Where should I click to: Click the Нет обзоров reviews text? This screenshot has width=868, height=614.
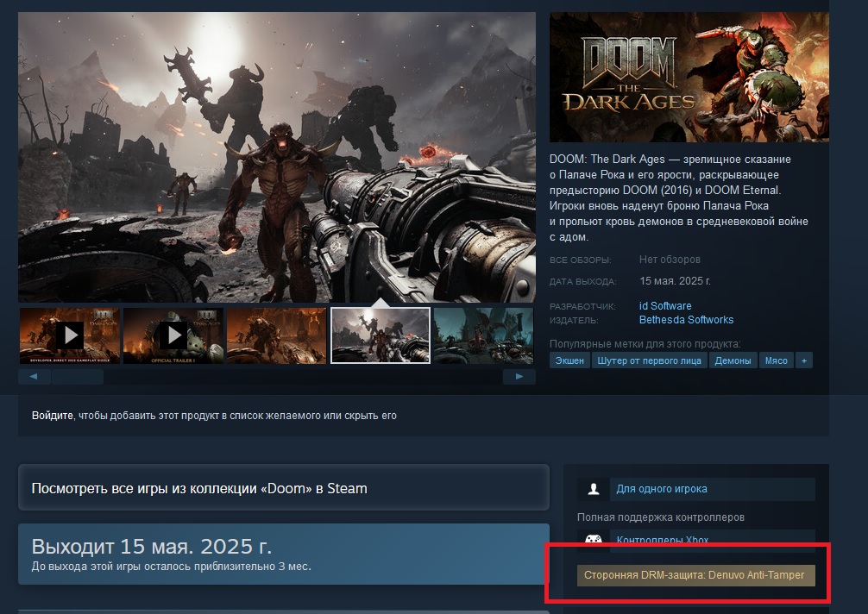670,260
